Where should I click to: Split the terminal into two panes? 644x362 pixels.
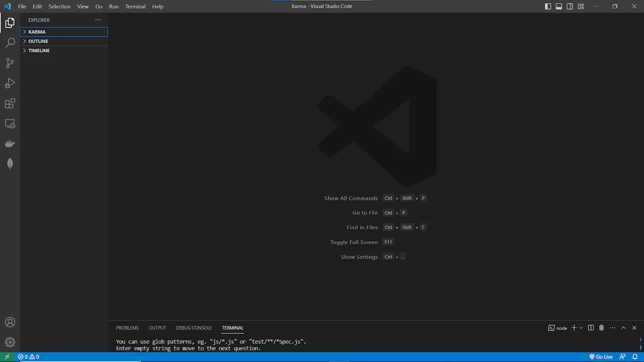coord(590,327)
